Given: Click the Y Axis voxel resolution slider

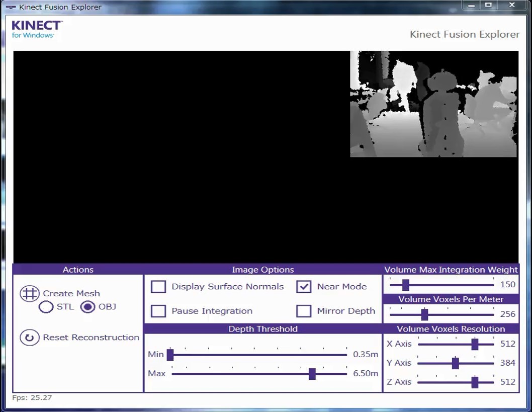Looking at the screenshot, I should pyautogui.click(x=455, y=363).
